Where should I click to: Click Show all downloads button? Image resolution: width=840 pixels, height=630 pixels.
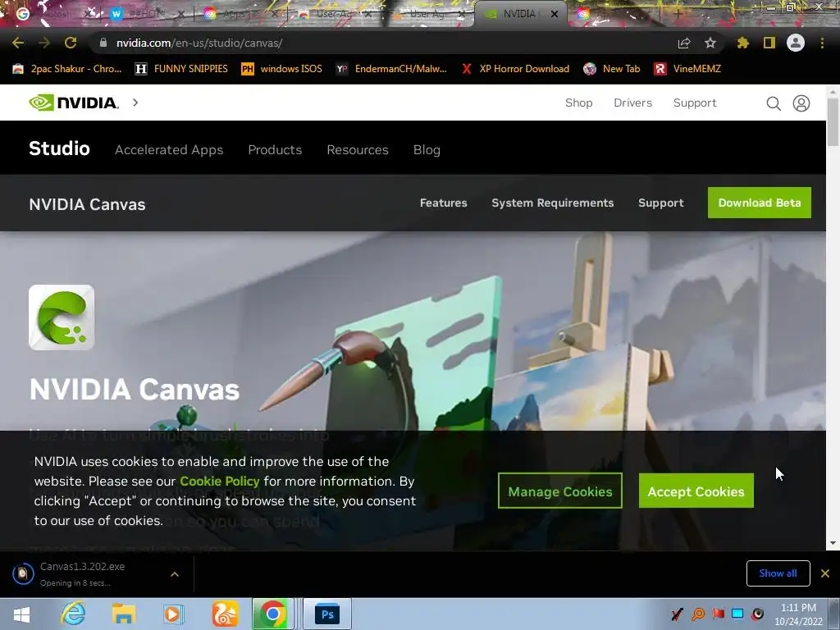778,573
